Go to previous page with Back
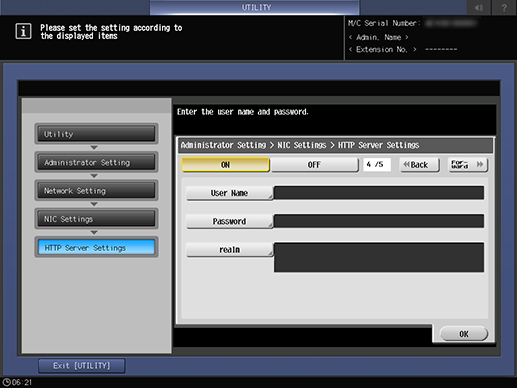517x388 pixels. pyautogui.click(x=419, y=165)
